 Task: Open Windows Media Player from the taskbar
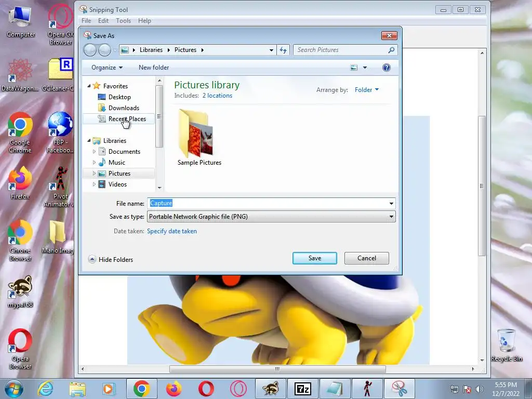coord(109,389)
